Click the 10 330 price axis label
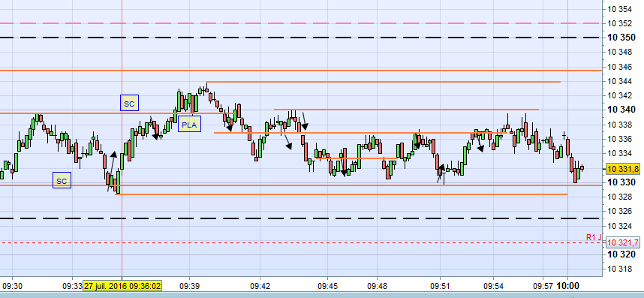 coord(621,182)
